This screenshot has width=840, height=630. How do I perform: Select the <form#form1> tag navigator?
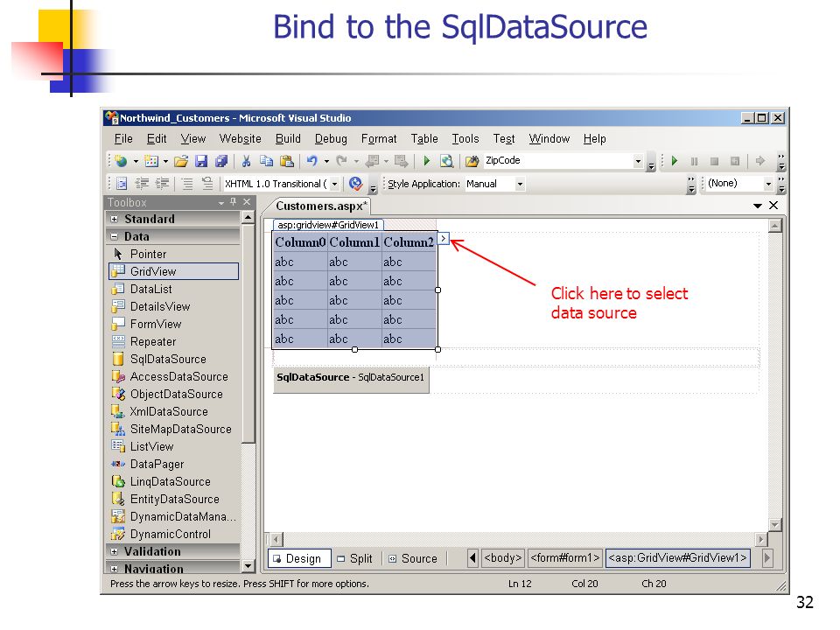(x=565, y=557)
